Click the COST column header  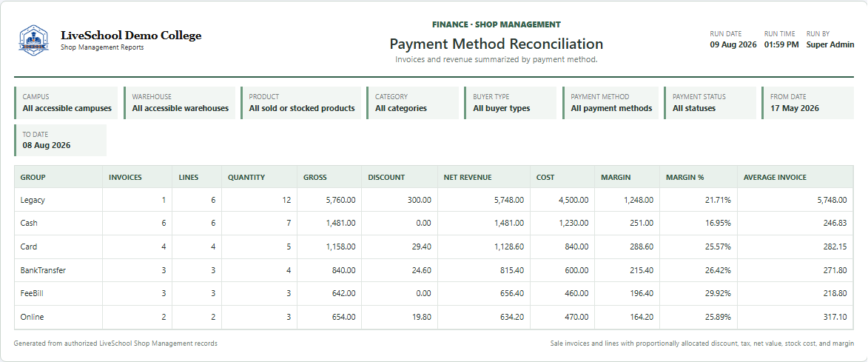tap(562, 177)
